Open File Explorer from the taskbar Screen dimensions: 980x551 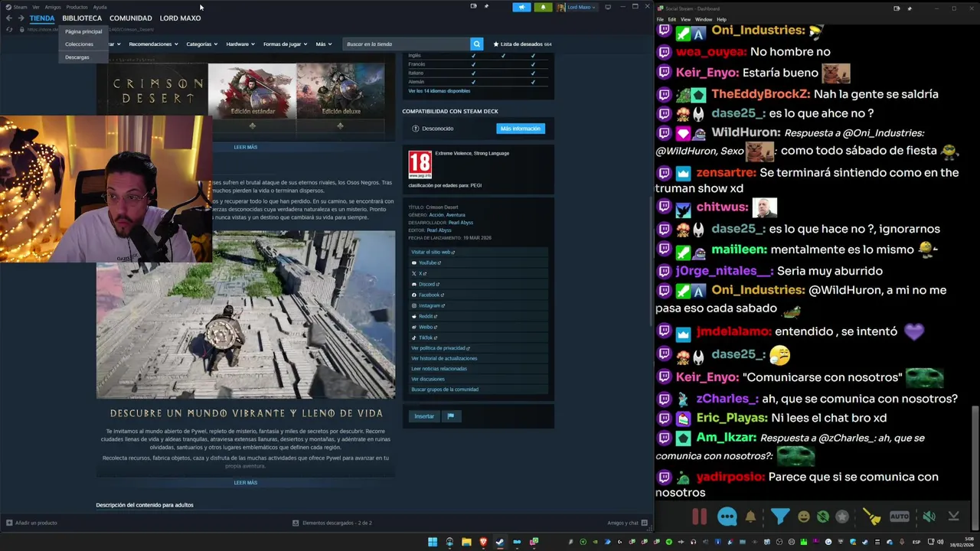tap(466, 542)
